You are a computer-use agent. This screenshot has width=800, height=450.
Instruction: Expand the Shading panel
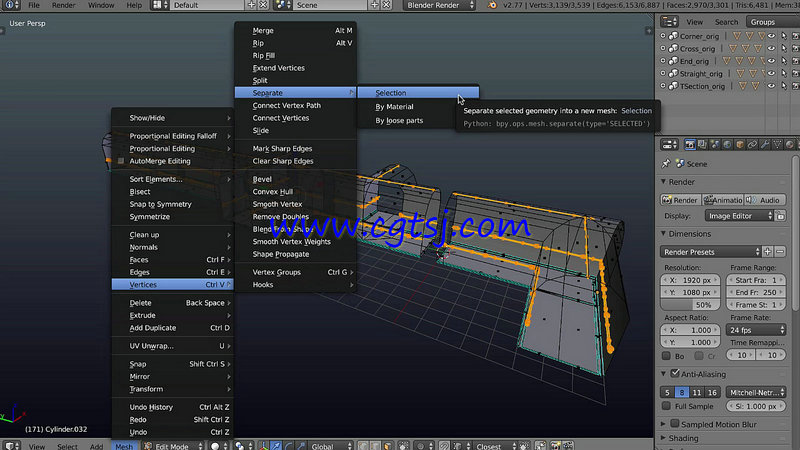pos(663,438)
